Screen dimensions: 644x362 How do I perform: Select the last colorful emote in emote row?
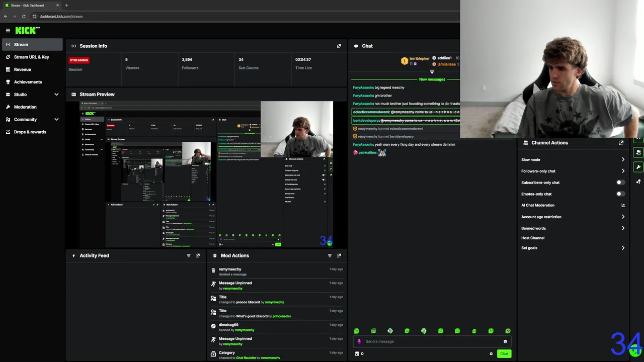[508, 331]
